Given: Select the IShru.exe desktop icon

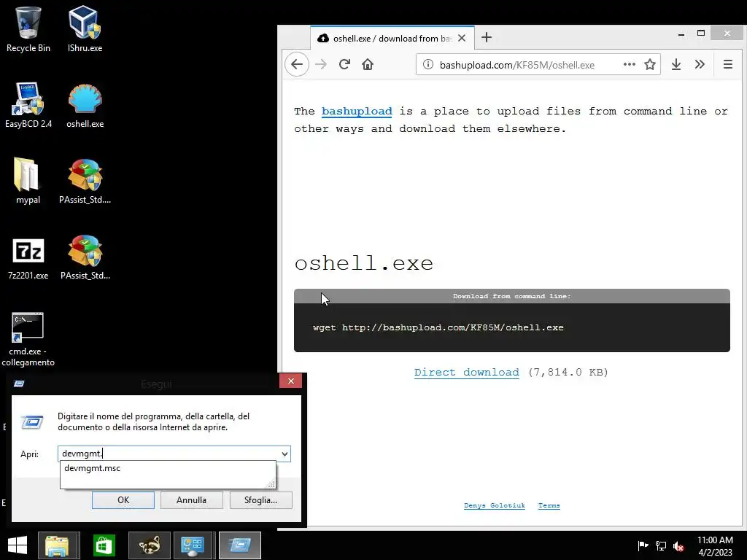Looking at the screenshot, I should (85, 28).
